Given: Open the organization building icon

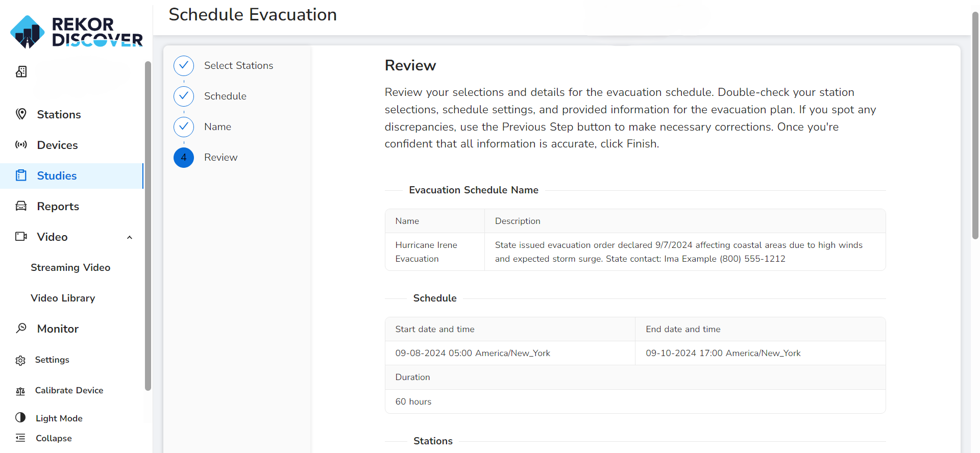Looking at the screenshot, I should (x=21, y=71).
